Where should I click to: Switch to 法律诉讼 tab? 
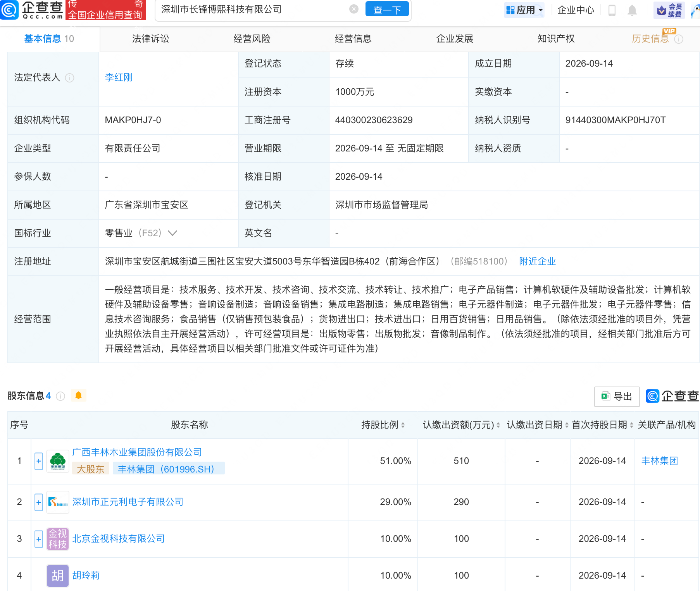[150, 39]
